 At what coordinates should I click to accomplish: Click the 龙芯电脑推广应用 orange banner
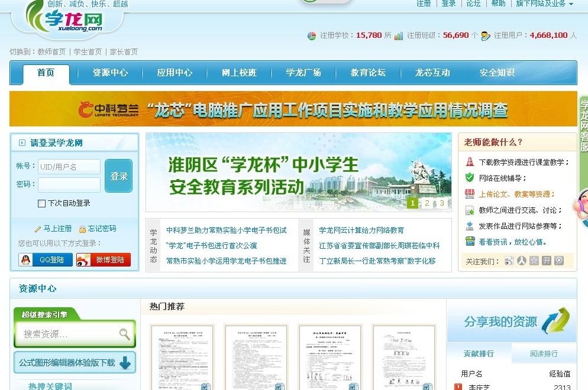[293, 109]
